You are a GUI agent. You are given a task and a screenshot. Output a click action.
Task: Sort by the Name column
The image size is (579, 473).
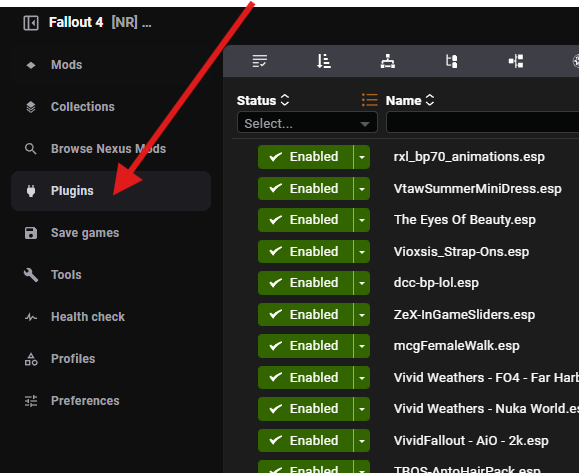click(410, 100)
